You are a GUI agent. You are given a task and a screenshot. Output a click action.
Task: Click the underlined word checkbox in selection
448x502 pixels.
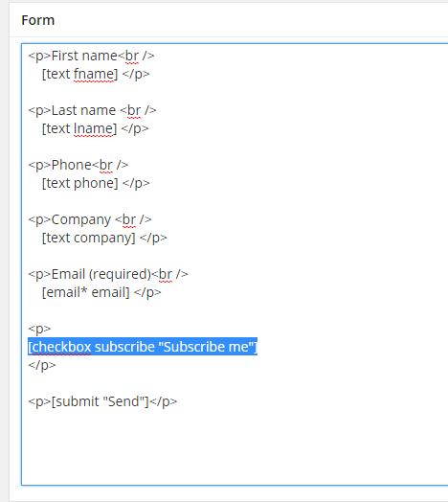pyautogui.click(x=61, y=347)
